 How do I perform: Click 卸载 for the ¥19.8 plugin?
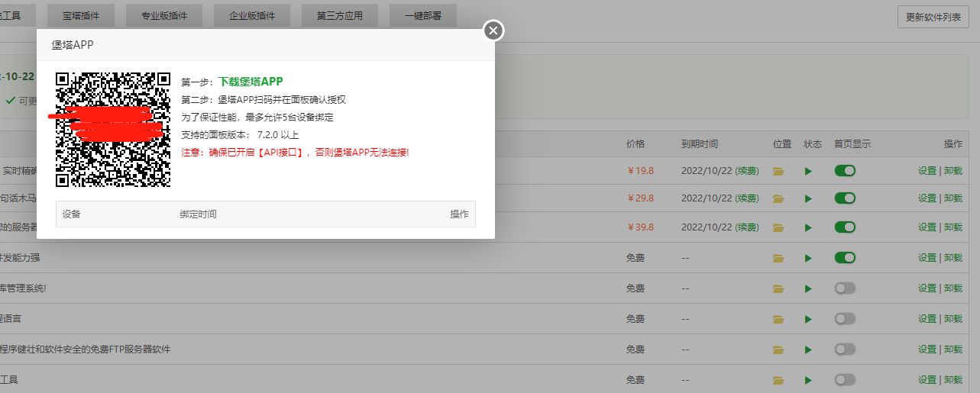coord(953,171)
